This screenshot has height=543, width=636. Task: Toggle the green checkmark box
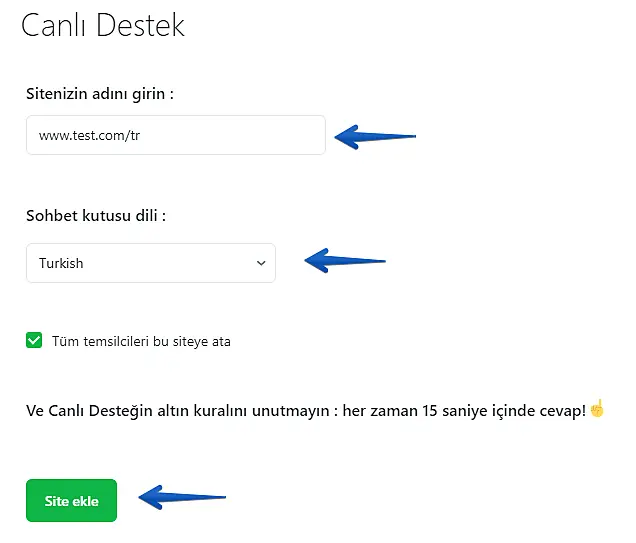tap(35, 341)
